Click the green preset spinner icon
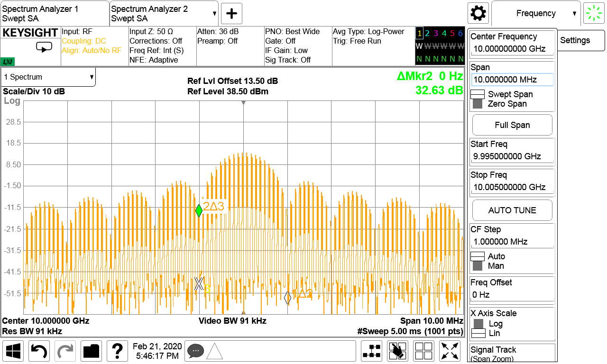The width and height of the screenshot is (607, 364). click(593, 13)
